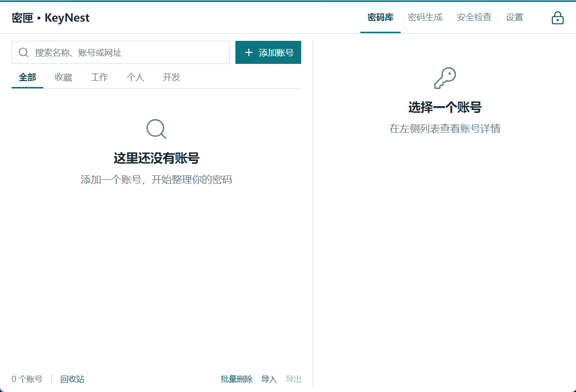576x392 pixels.
Task: Filter accounts by 收藏
Action: (63, 77)
